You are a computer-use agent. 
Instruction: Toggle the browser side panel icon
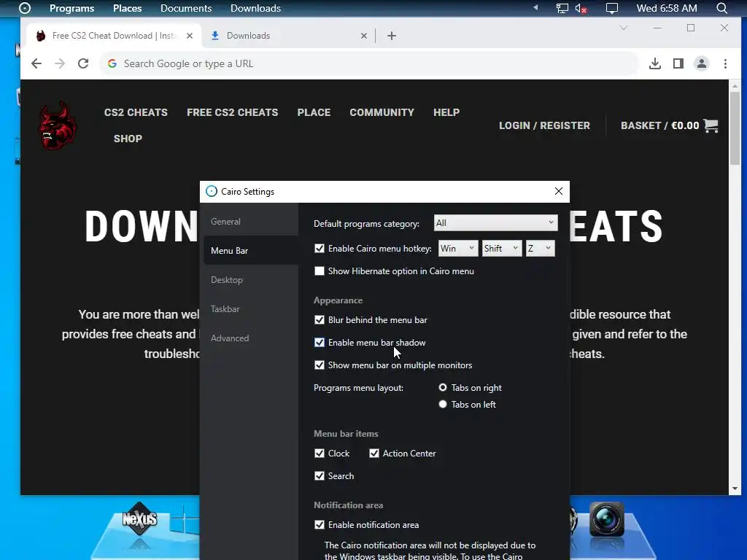[x=678, y=63]
